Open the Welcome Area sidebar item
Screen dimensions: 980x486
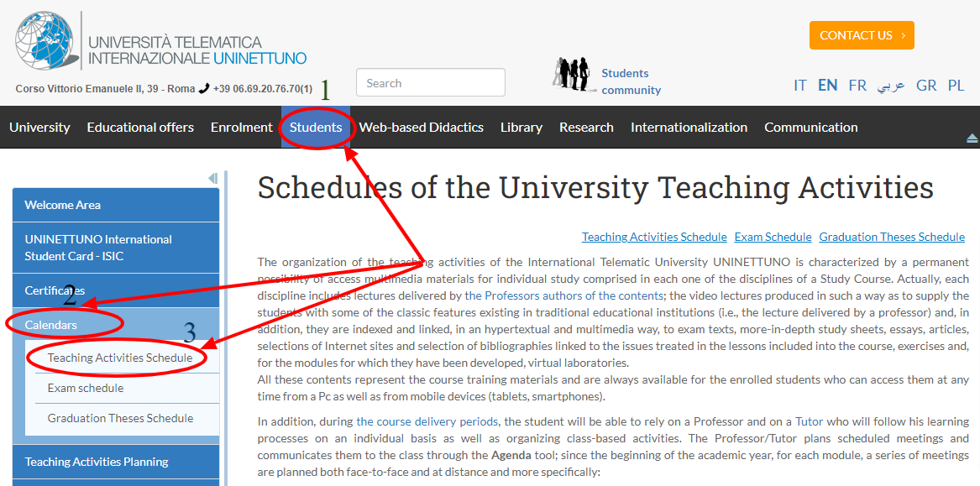[x=63, y=205]
